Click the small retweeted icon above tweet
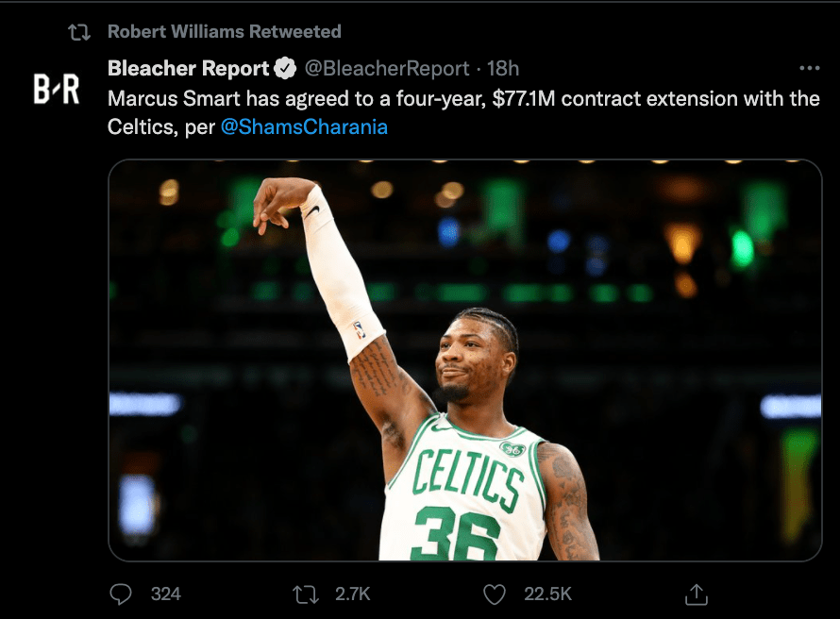The image size is (840, 619). click(x=79, y=32)
